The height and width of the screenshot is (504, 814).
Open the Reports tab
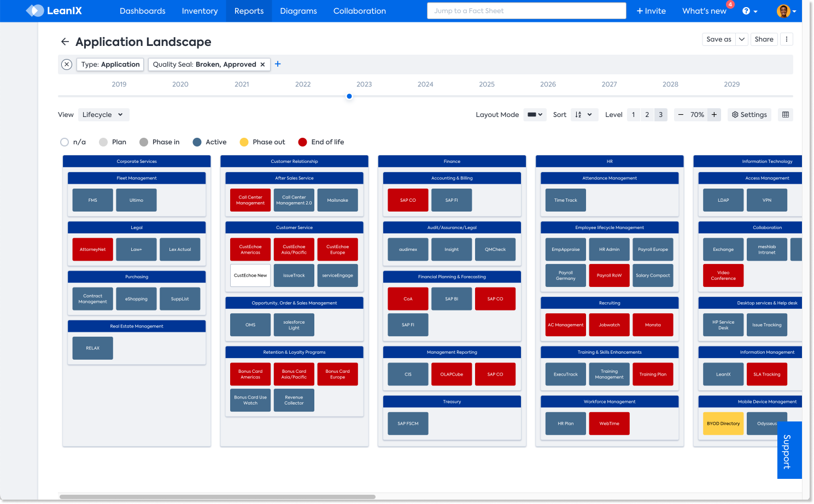pyautogui.click(x=249, y=11)
